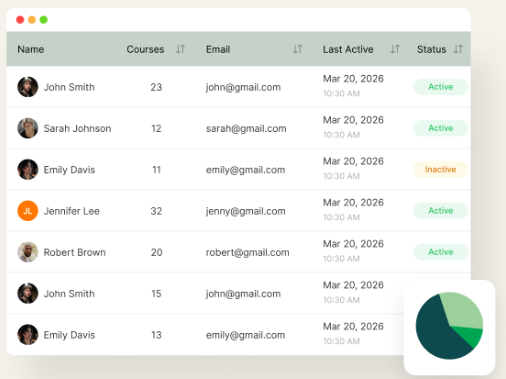Click course count 20 for Robert Brown
Image resolution: width=506 pixels, height=379 pixels.
point(156,252)
